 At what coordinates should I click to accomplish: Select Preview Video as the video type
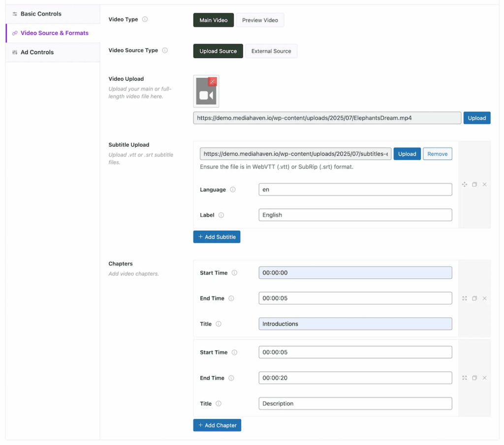260,20
